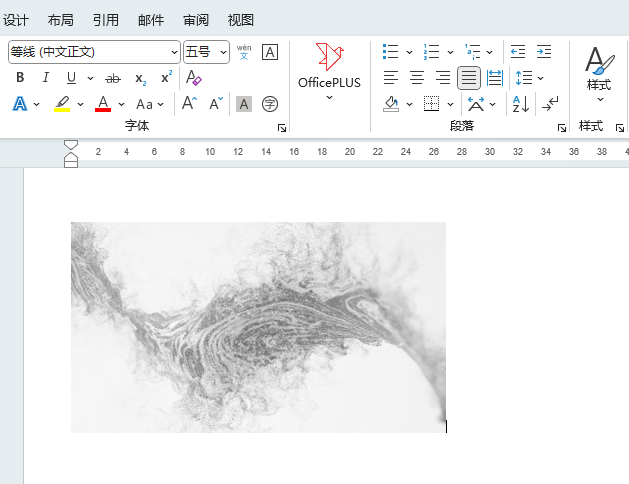Apply bullet list
The image size is (629, 484).
390,52
